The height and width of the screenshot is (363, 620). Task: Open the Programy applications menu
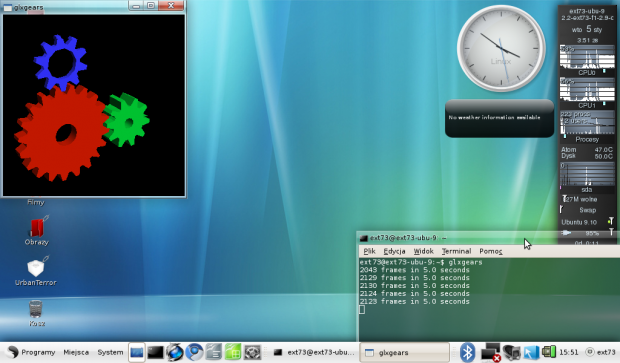pos(31,352)
